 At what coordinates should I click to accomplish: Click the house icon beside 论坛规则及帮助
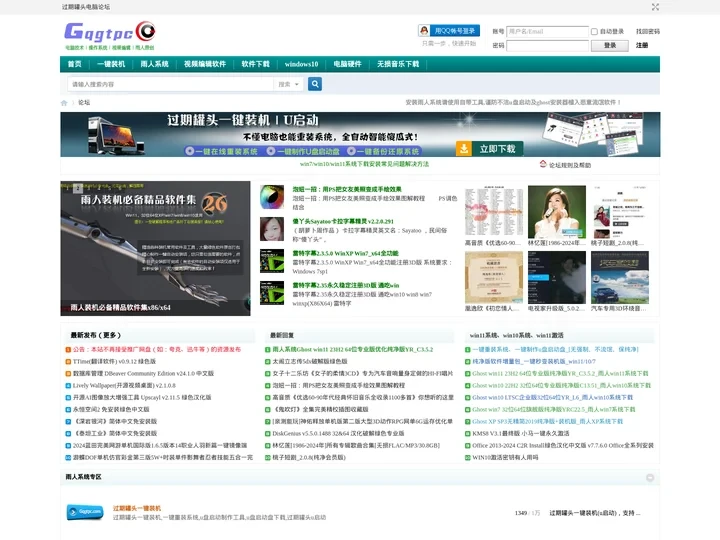pos(543,164)
